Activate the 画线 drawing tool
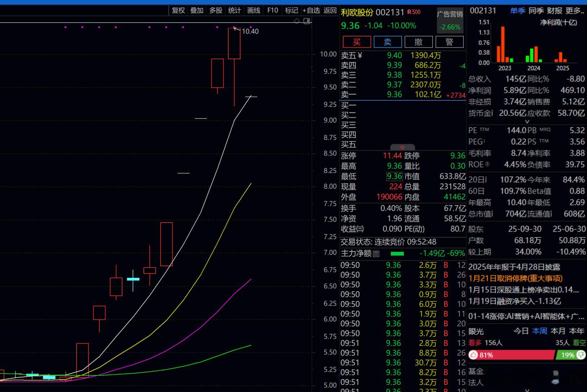 click(x=254, y=10)
